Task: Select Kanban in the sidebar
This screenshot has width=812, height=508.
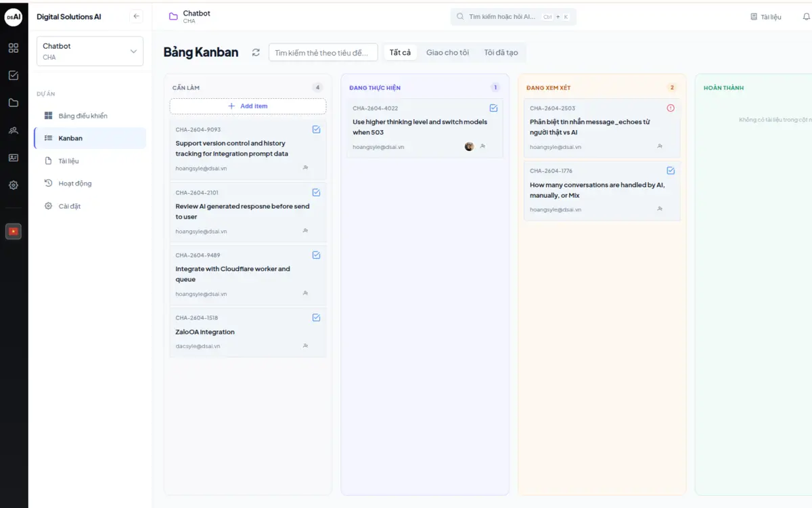Action: tap(90, 138)
